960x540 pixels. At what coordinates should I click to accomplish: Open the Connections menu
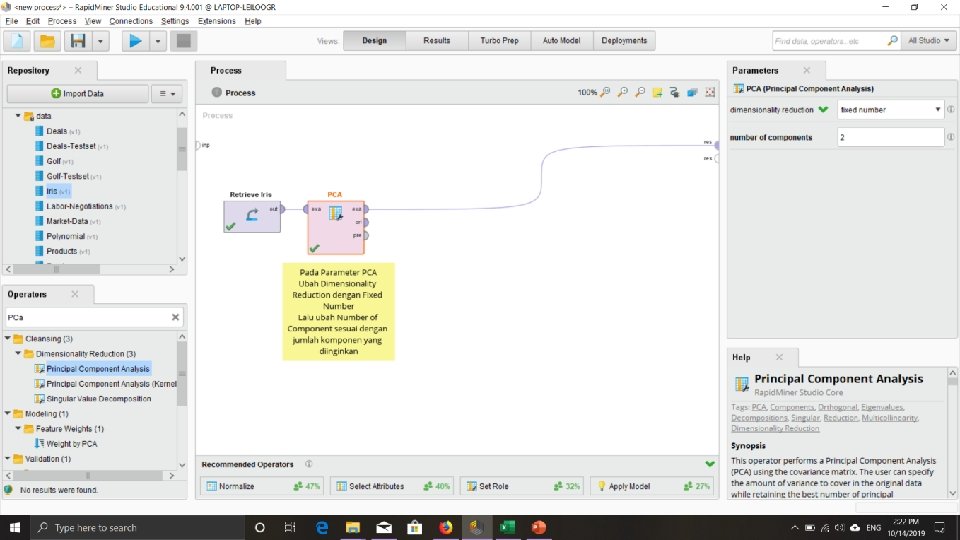[x=131, y=21]
